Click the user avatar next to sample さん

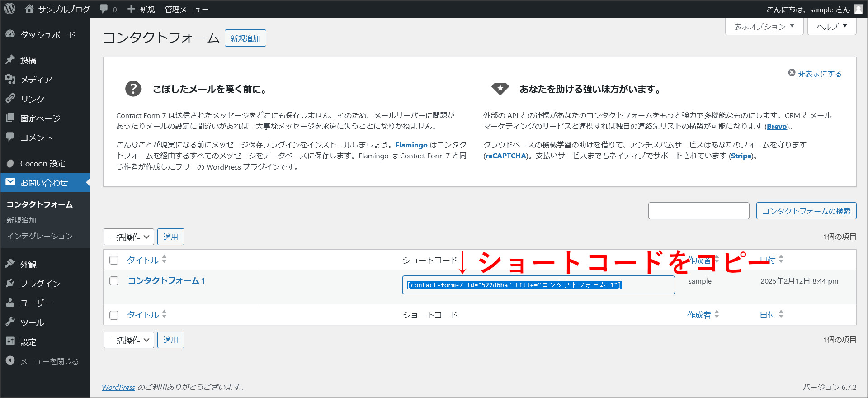pyautogui.click(x=858, y=9)
